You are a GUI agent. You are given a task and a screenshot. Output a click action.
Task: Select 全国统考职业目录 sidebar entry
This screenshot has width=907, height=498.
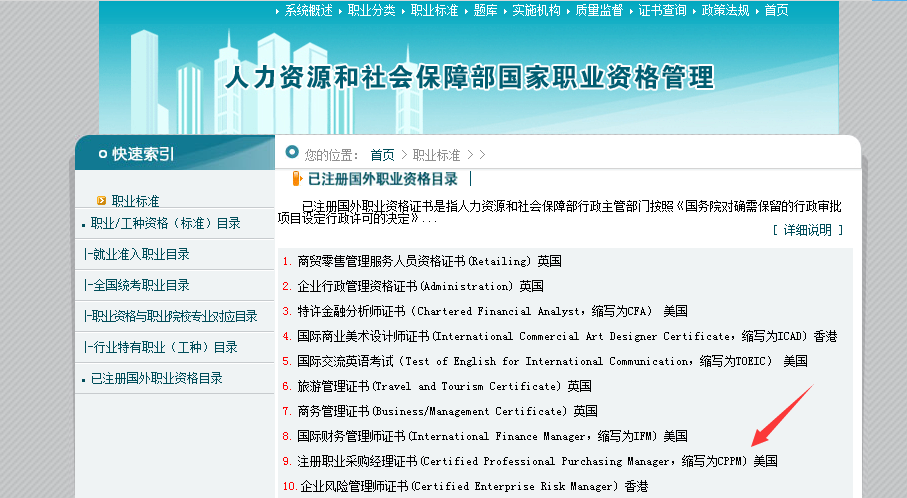138,285
